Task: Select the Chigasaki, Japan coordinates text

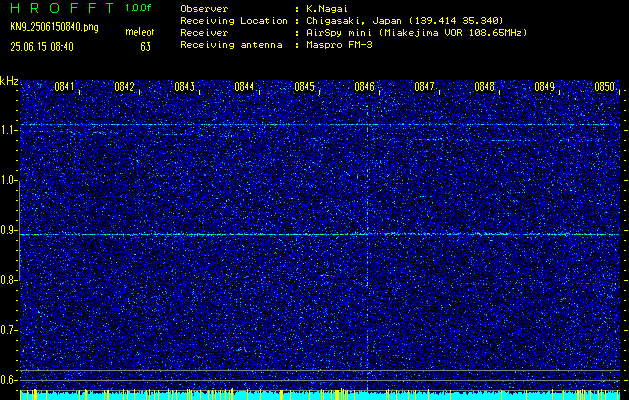Action: point(405,21)
